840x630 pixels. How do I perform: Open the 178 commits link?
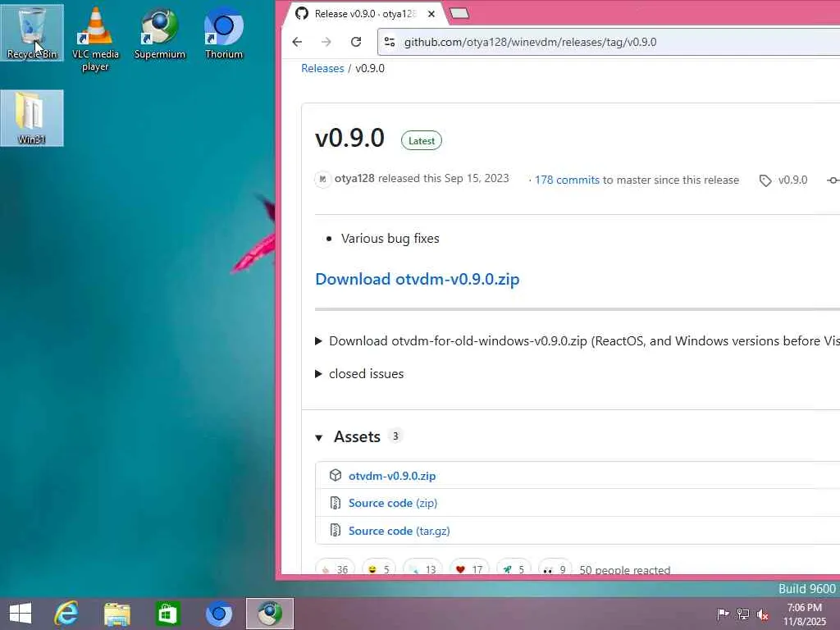pos(567,180)
